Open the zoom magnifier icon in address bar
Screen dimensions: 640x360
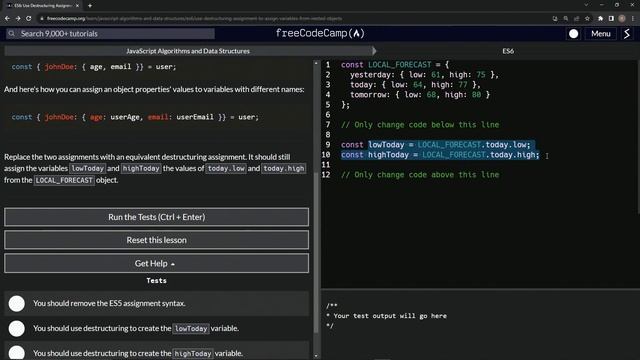(566, 18)
